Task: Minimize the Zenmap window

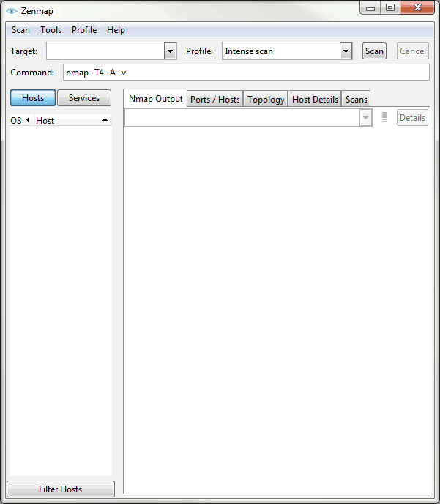Action: 370,8
